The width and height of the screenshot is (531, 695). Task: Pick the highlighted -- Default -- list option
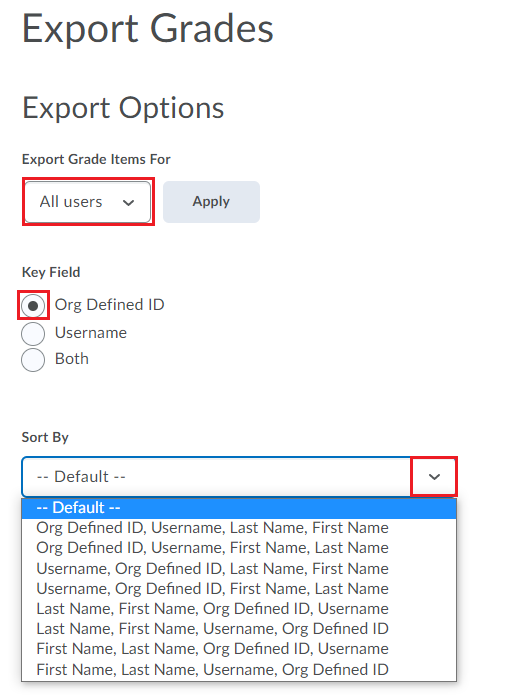239,508
